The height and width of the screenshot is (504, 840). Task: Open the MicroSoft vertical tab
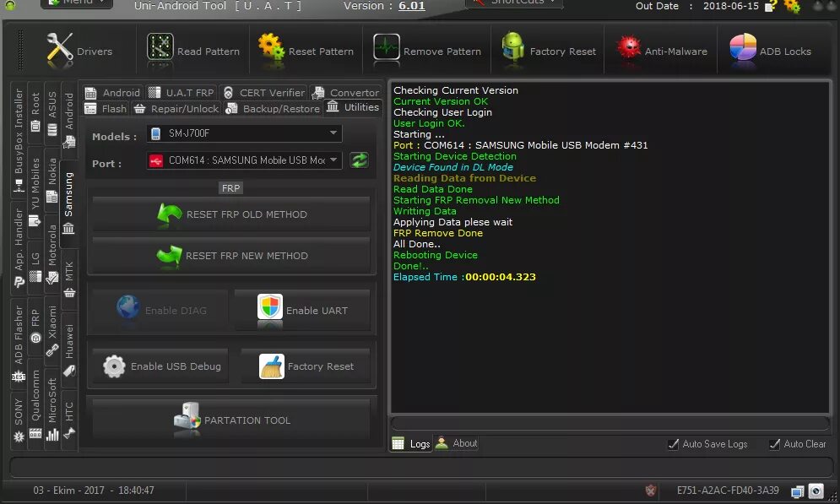52,409
